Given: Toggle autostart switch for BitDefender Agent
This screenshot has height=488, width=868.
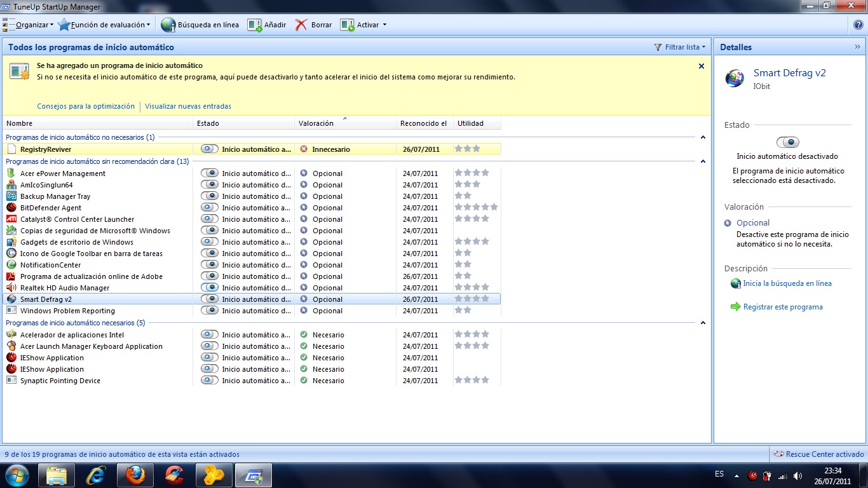Looking at the screenshot, I should 210,207.
